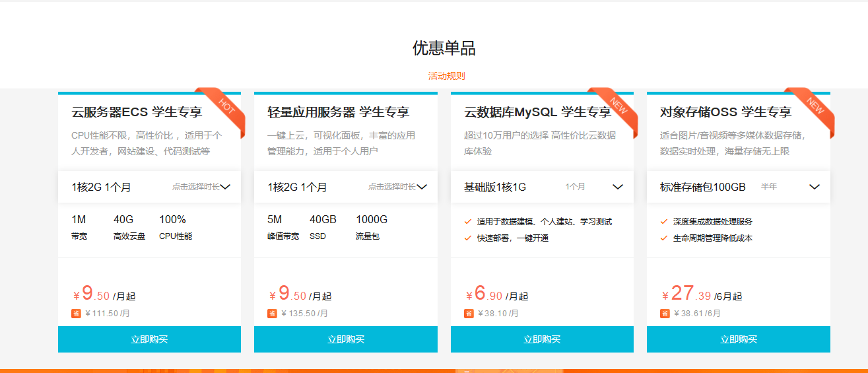868x373 pixels.
Task: Click 半年 duration label in OSS card
Action: 769,187
